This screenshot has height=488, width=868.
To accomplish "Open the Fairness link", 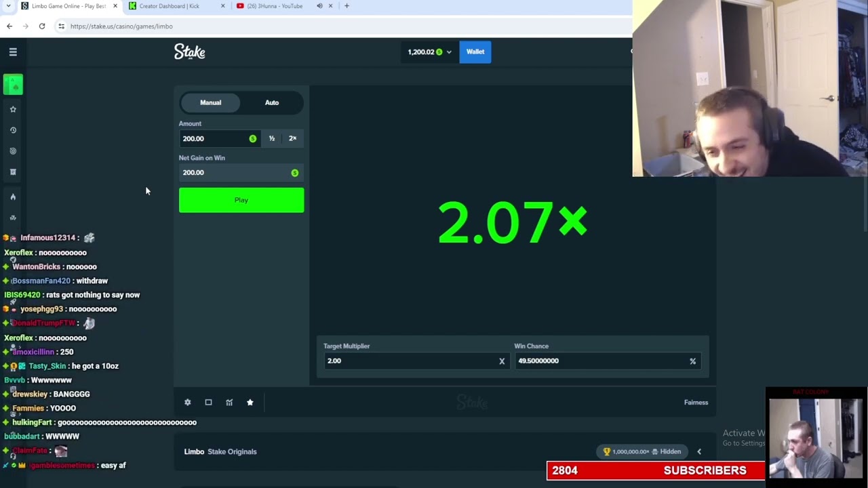I will [696, 403].
